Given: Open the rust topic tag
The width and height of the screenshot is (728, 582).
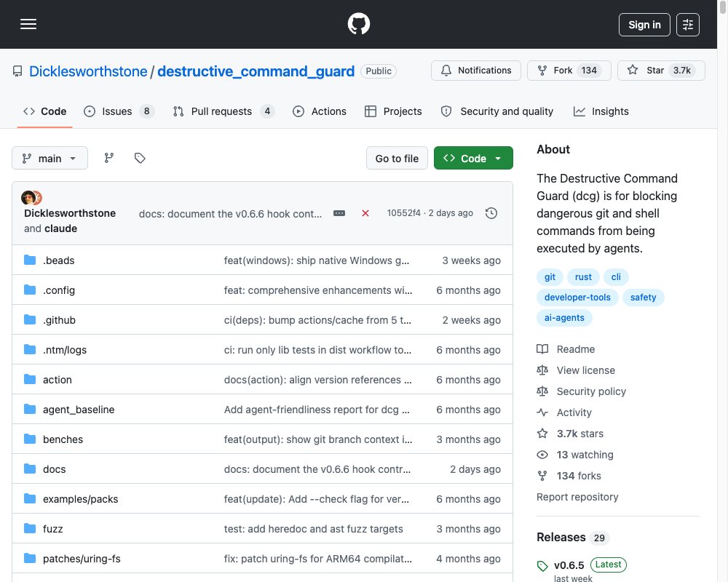Looking at the screenshot, I should point(583,277).
